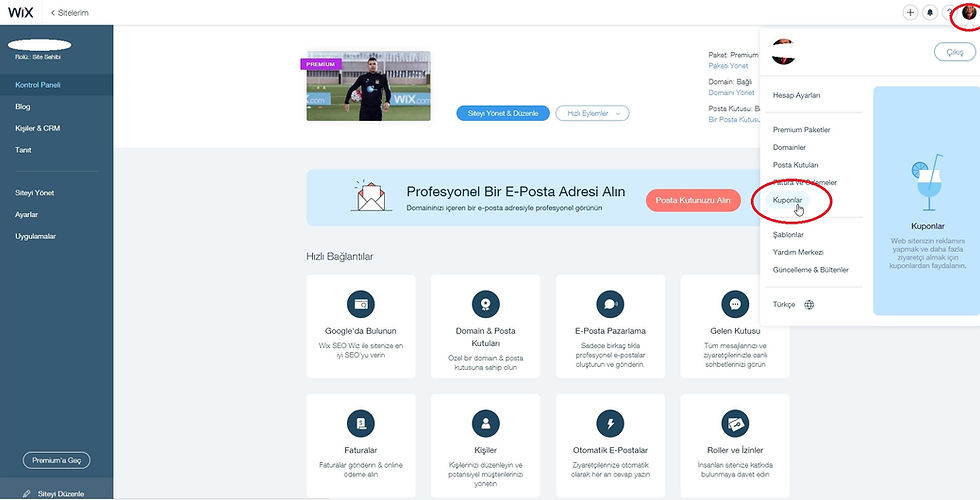Click the Otomatik E-Postalar lightning icon

click(x=610, y=424)
